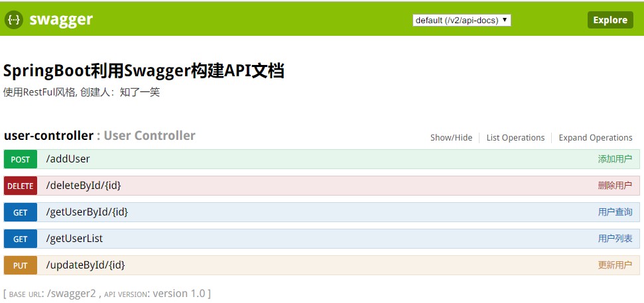Open the default (/v2/api-docs) dropdown
Viewport: 644px width, 303px height.
tap(462, 20)
